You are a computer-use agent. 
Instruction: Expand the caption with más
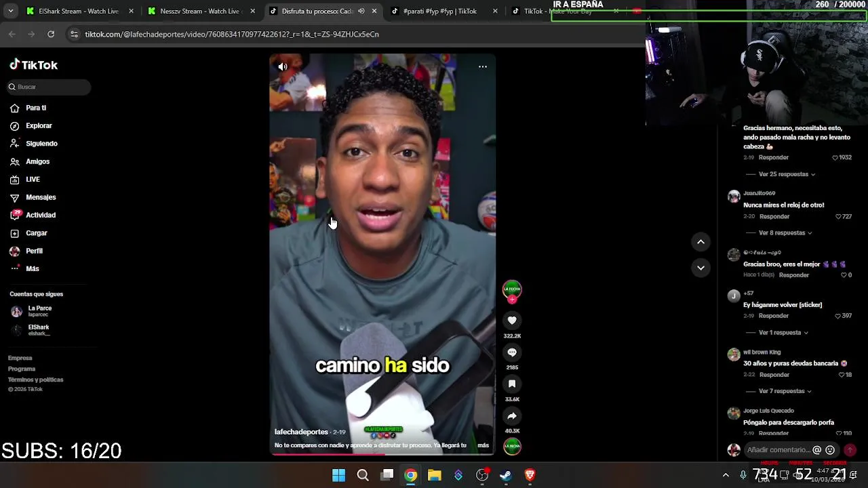pos(483,445)
